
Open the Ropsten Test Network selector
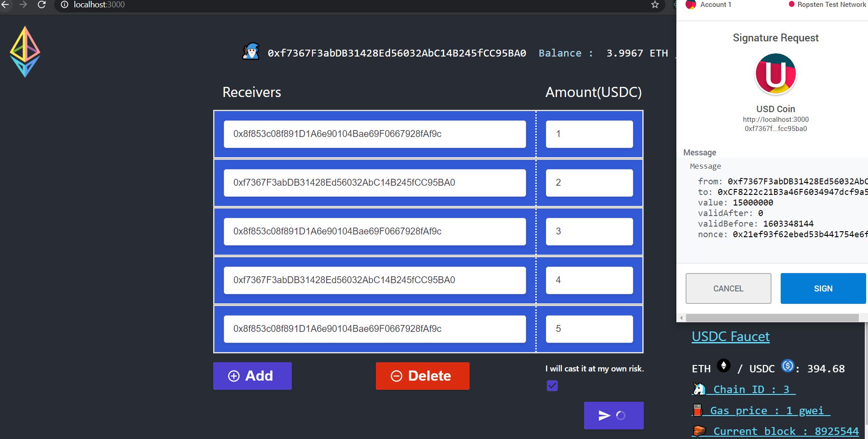click(828, 5)
